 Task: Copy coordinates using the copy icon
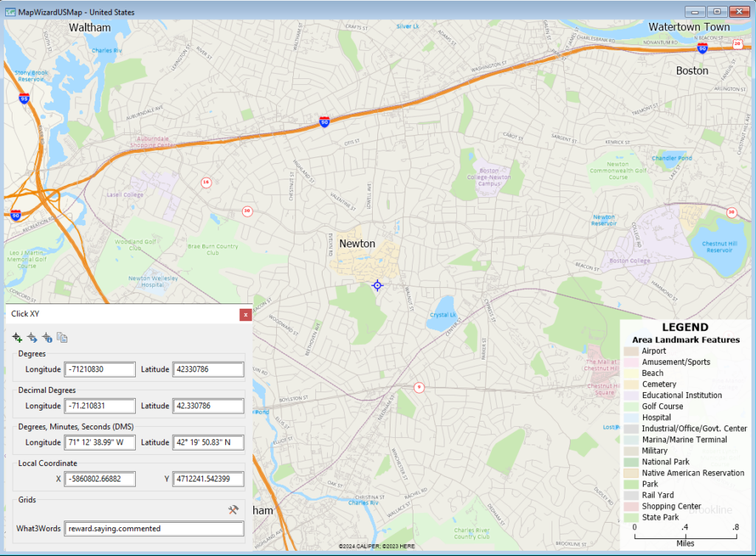62,337
